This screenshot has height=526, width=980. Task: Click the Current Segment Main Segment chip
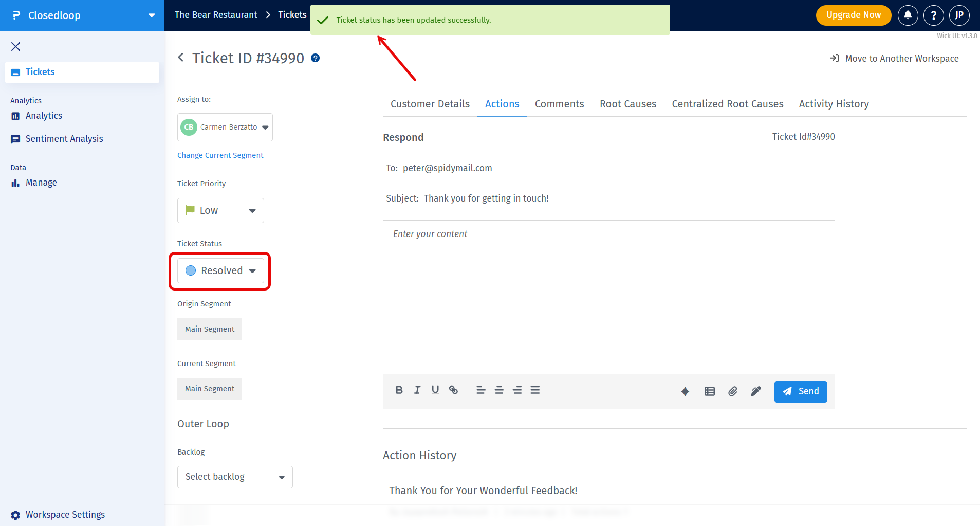point(210,389)
